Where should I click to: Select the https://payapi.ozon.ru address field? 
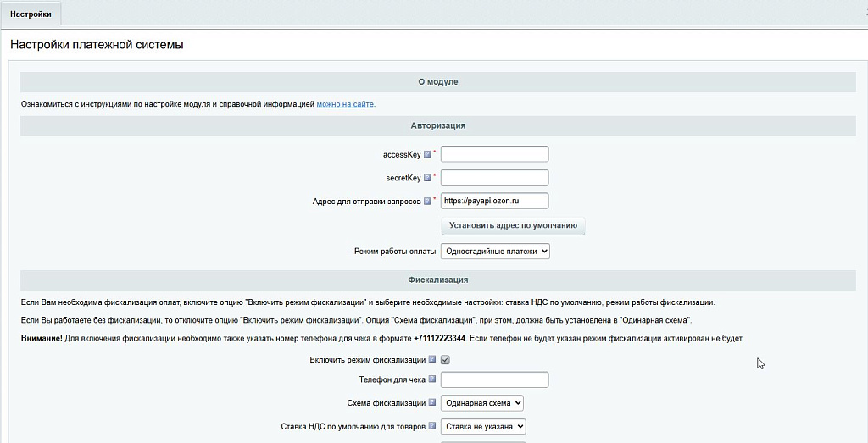click(x=494, y=202)
